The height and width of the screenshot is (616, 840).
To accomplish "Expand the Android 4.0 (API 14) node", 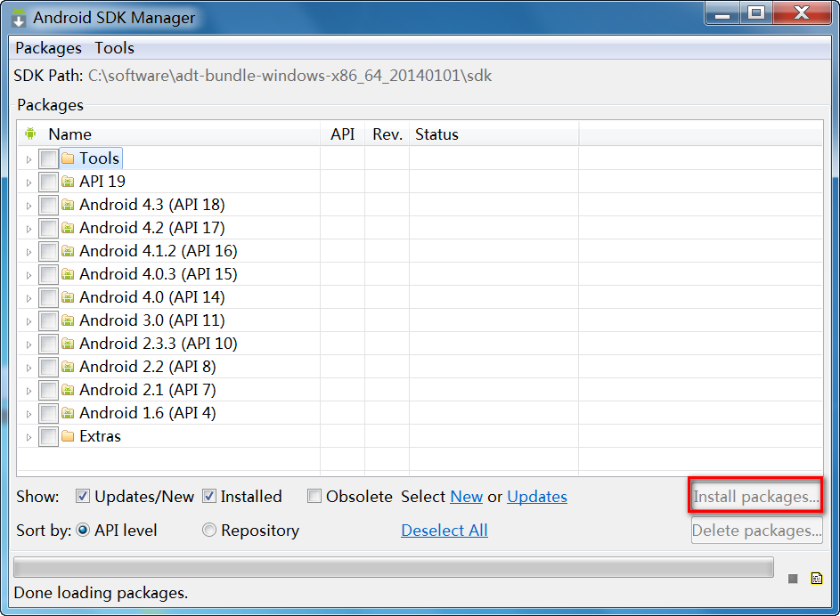I will 29,298.
